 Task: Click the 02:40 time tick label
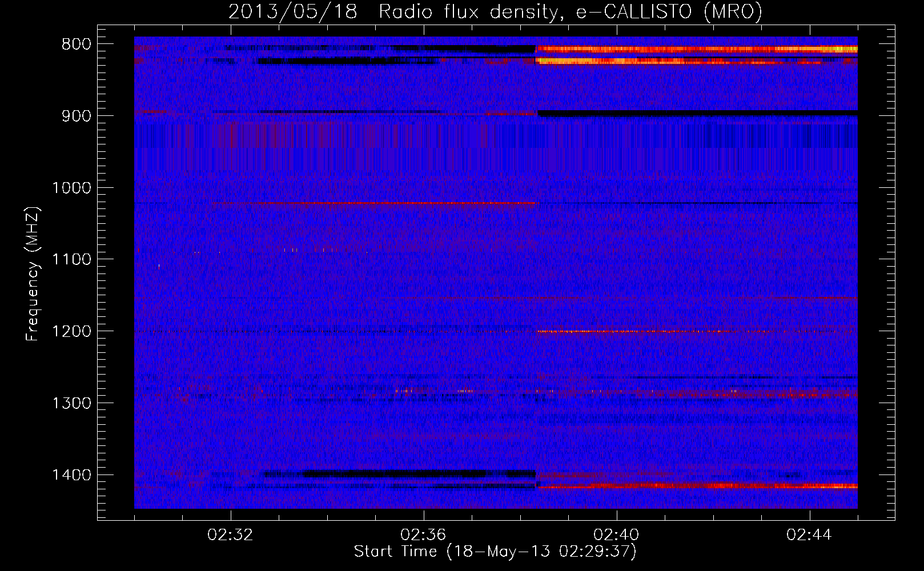(617, 535)
